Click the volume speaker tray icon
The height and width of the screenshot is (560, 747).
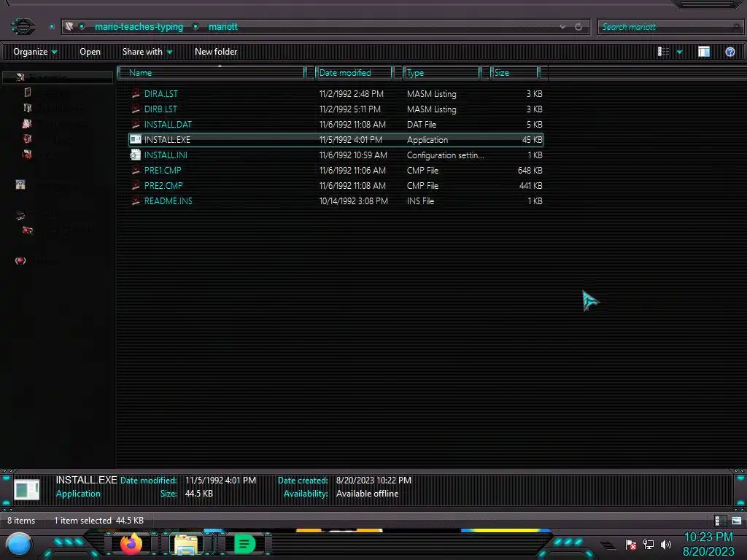[x=666, y=544]
